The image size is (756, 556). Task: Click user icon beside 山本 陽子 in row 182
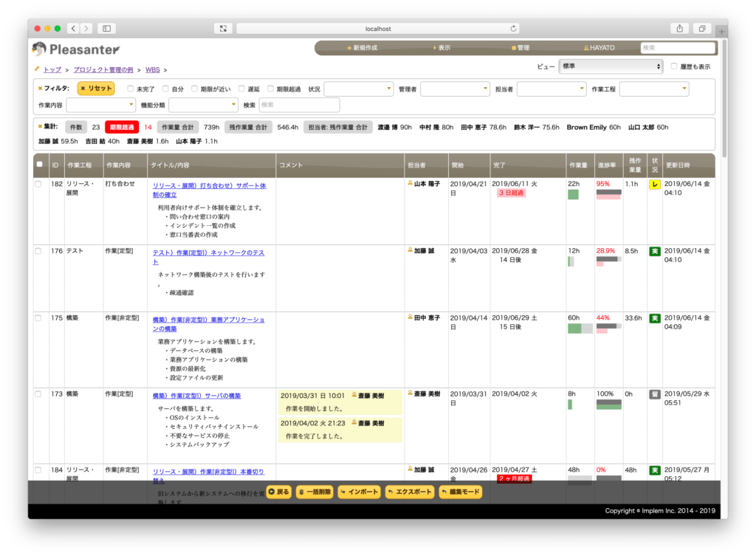click(x=410, y=183)
